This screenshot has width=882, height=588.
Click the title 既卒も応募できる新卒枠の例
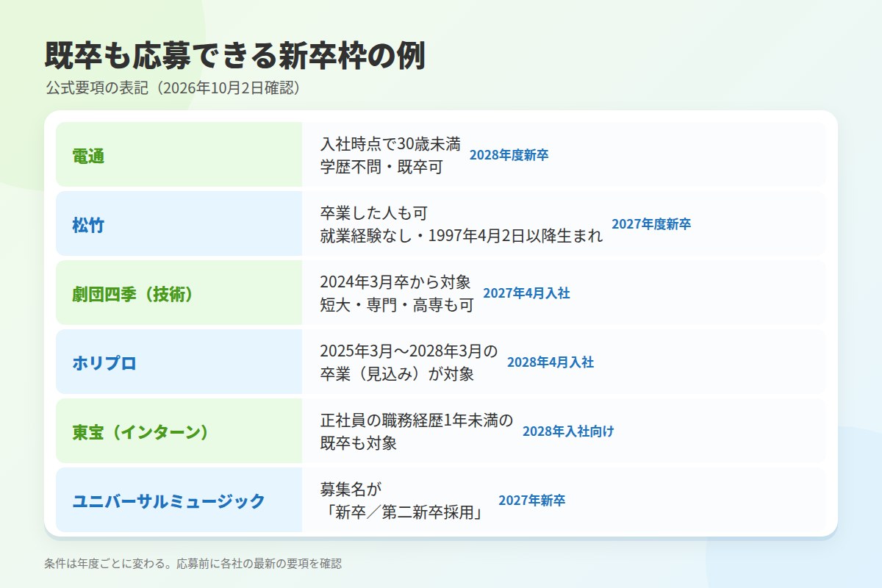click(x=235, y=56)
